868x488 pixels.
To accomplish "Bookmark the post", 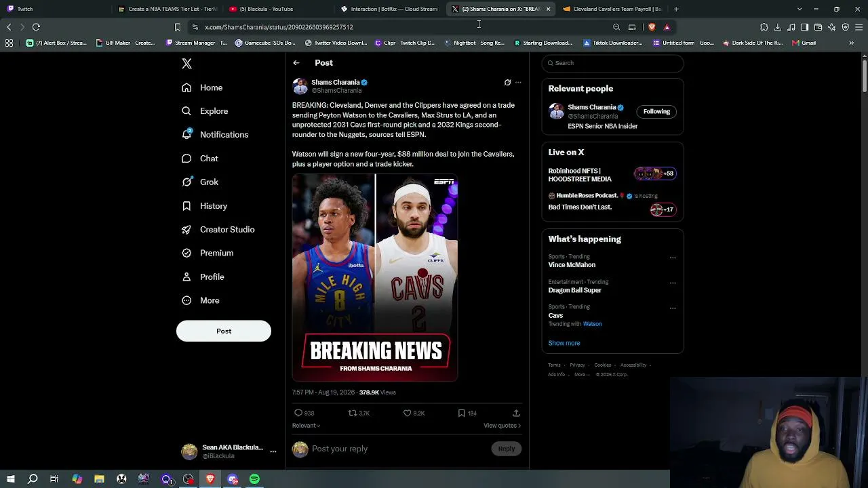I will [461, 413].
